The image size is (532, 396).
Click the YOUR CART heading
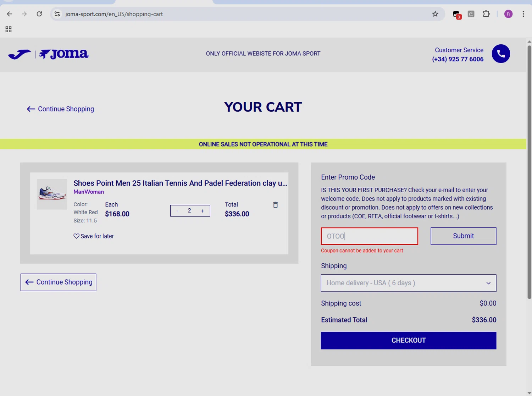point(263,107)
